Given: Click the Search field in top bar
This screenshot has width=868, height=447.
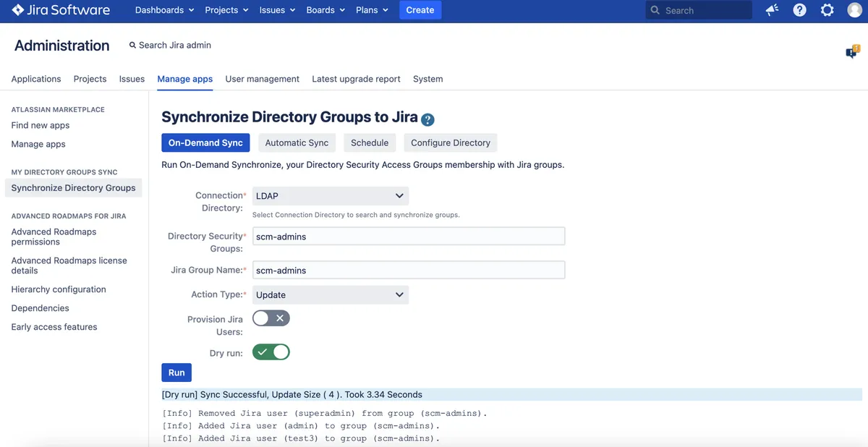Looking at the screenshot, I should [x=699, y=10].
